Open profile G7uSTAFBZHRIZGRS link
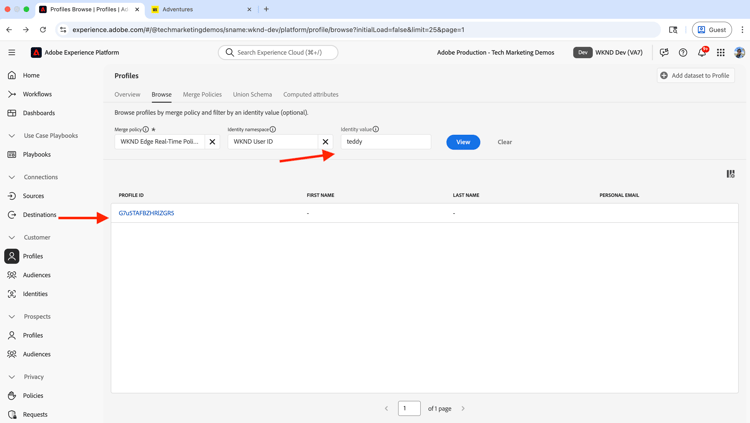 [x=146, y=213]
